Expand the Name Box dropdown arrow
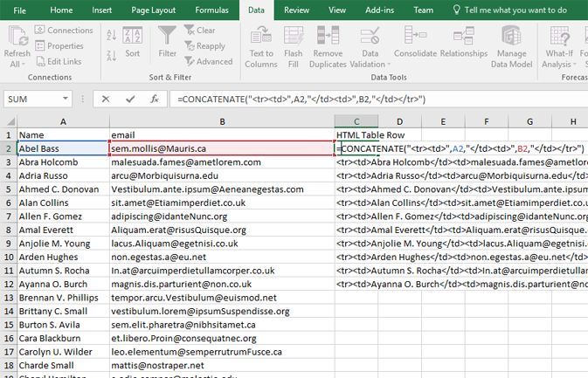 click(66, 99)
